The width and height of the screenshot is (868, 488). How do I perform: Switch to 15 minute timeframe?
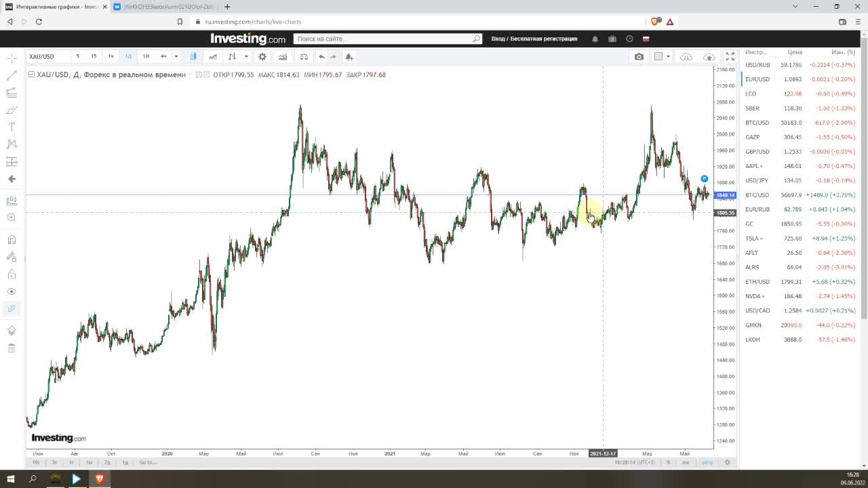[94, 56]
